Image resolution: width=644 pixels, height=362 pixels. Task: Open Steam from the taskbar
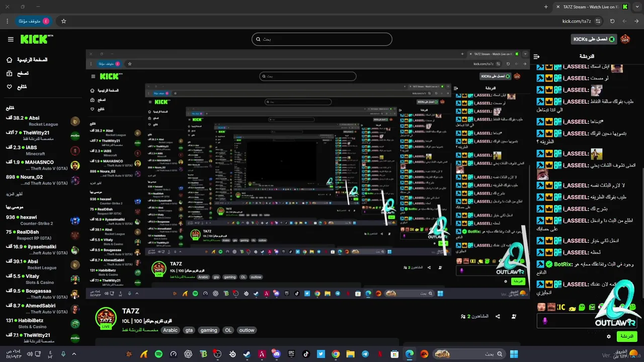247,354
